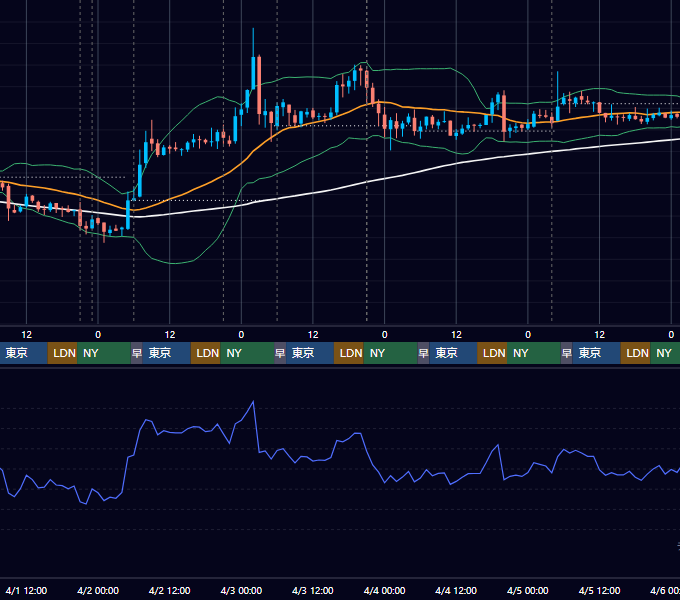The height and width of the screenshot is (600, 680).
Task: Select the 東京 session block on 4/2
Action: tap(167, 353)
